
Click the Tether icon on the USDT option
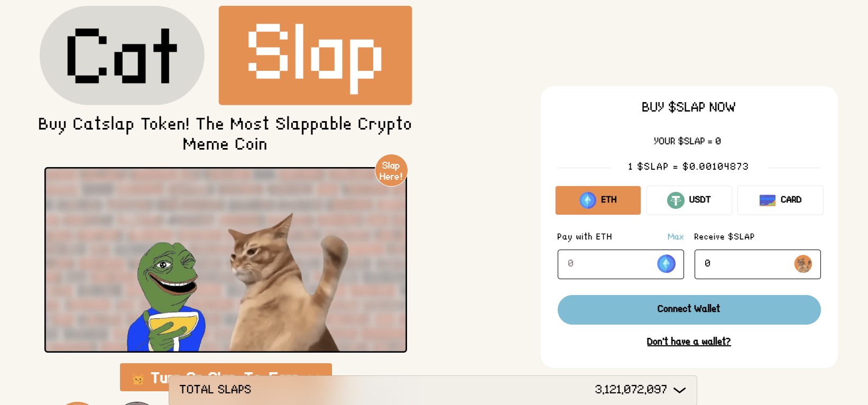(x=675, y=200)
